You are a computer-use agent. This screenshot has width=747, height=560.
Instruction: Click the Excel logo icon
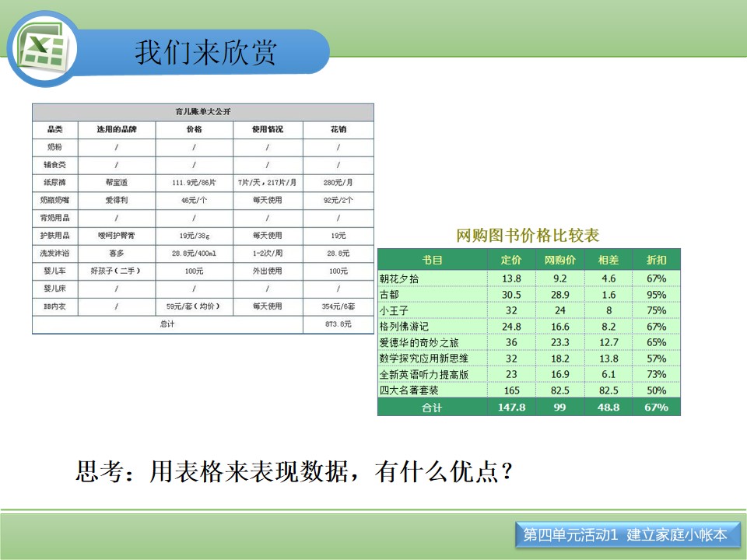[x=42, y=49]
